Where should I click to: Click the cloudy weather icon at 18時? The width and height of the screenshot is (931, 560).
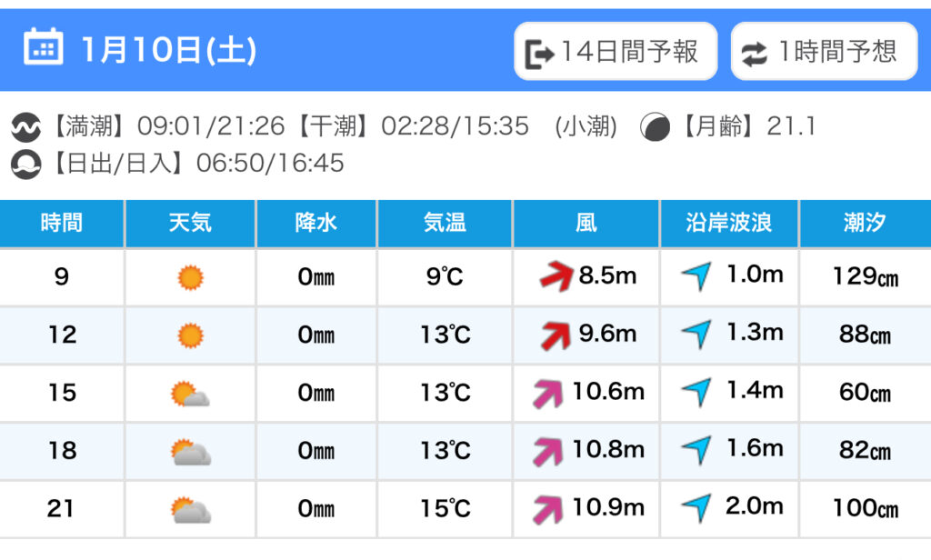click(x=190, y=452)
